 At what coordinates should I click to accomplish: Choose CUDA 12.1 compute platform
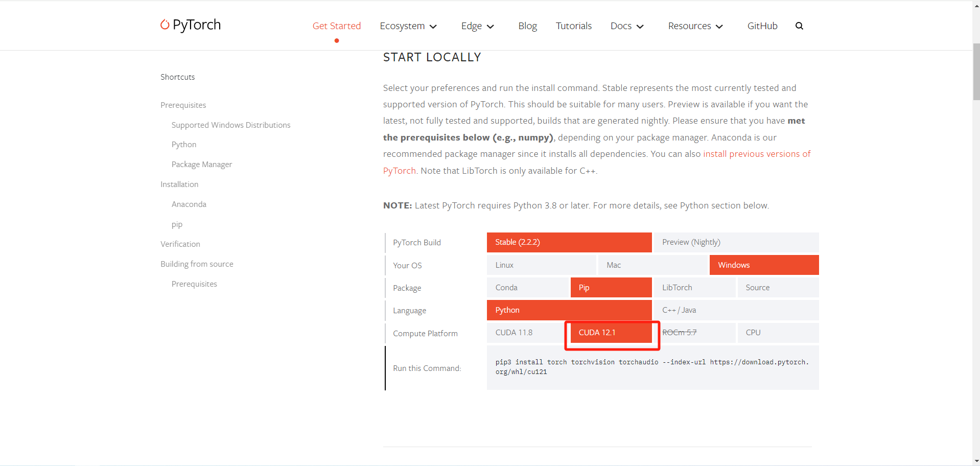tap(611, 333)
